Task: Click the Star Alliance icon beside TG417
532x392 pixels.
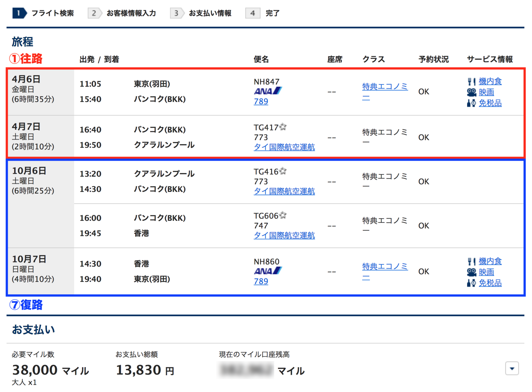Action: 283,127
